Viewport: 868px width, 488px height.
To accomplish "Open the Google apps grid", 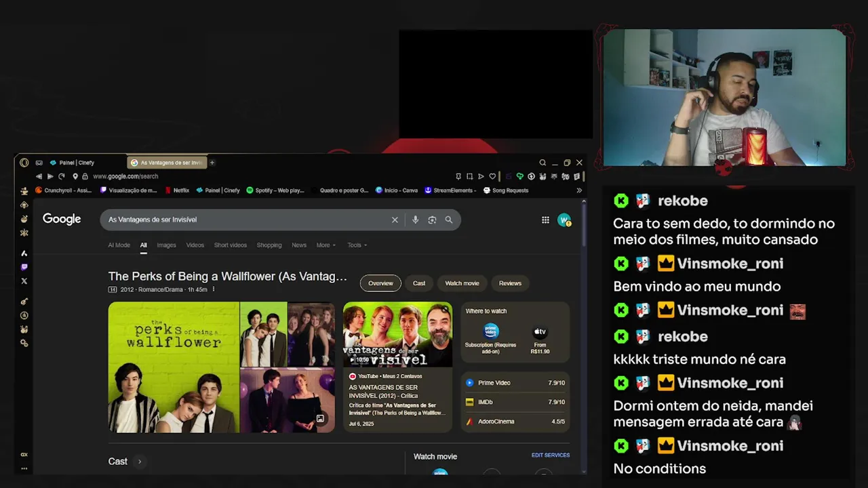I will click(545, 220).
